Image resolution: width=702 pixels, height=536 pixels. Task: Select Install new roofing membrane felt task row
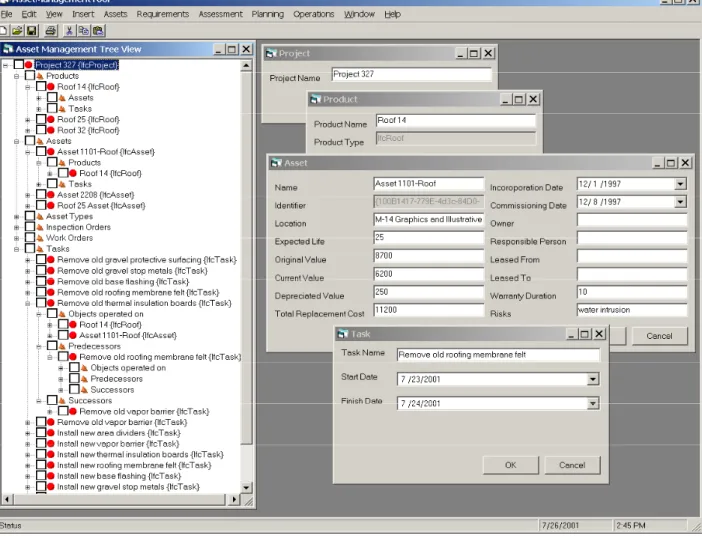tap(134, 465)
